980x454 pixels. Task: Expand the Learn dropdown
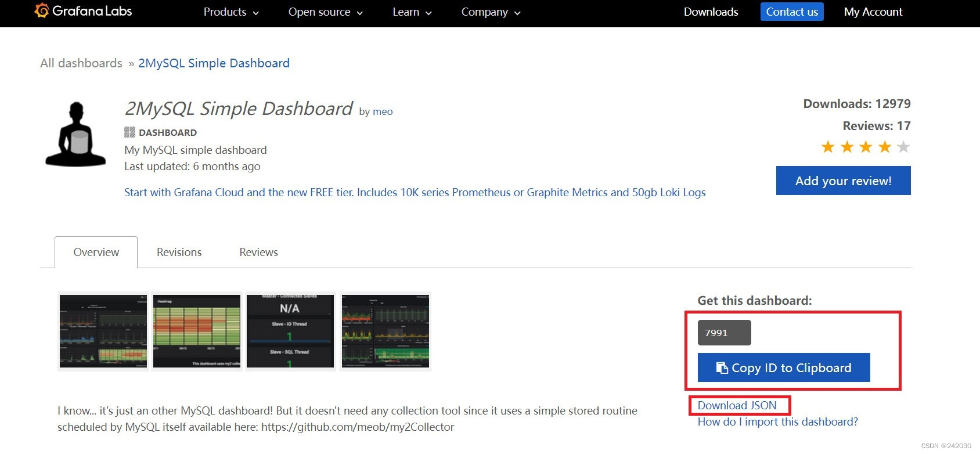(412, 12)
